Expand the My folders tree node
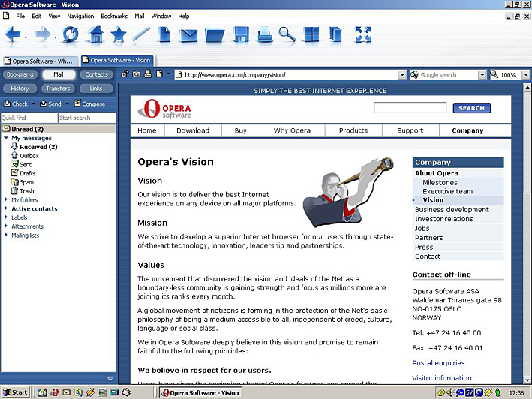 6,200
